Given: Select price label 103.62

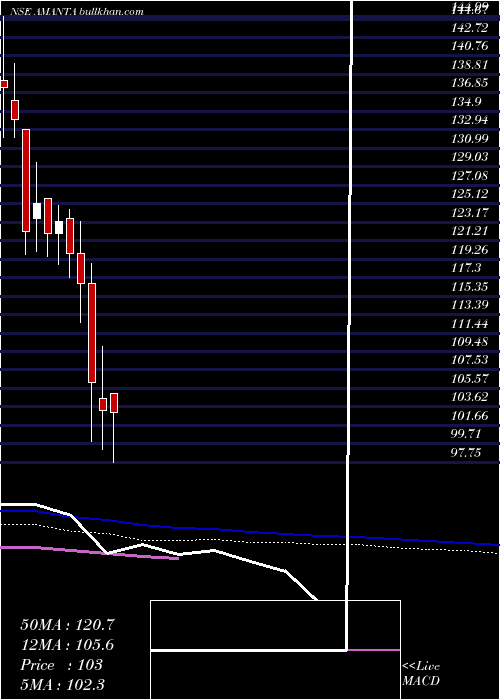Looking at the screenshot, I should (470, 397).
